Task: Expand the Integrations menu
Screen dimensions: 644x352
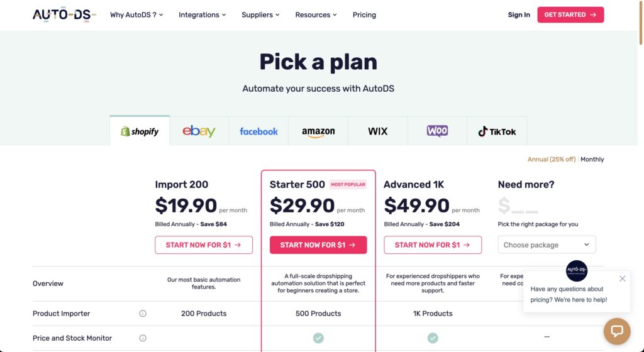Action: click(203, 15)
